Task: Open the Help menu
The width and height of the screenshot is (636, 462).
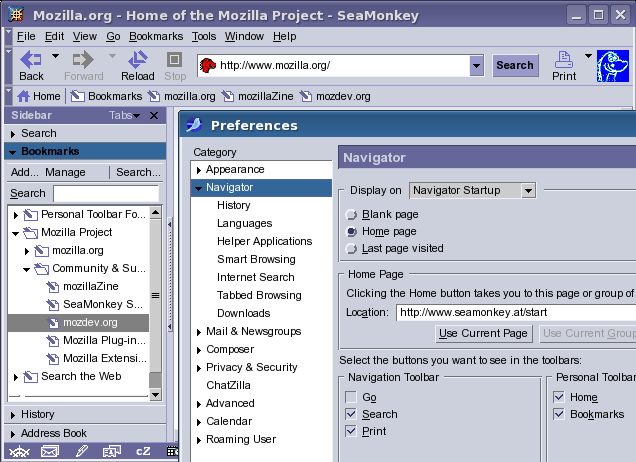Action: (284, 37)
